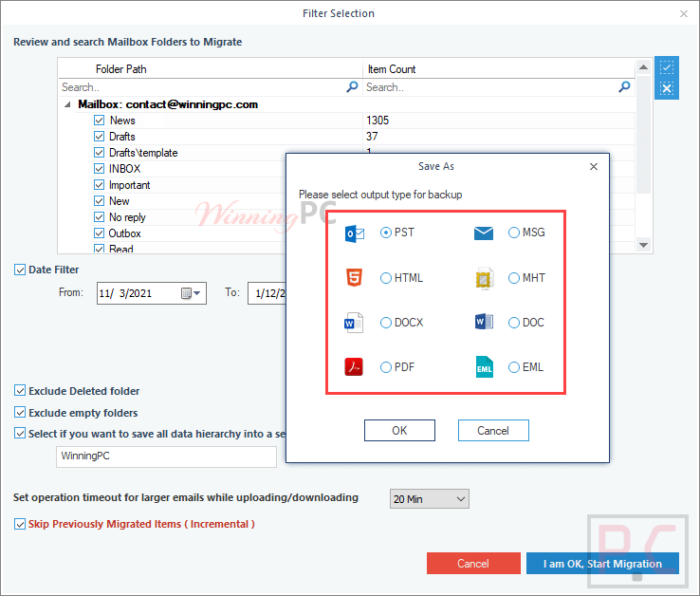Toggle Skip Previously Migrated Items checkbox
This screenshot has height=596, width=700.
20,524
